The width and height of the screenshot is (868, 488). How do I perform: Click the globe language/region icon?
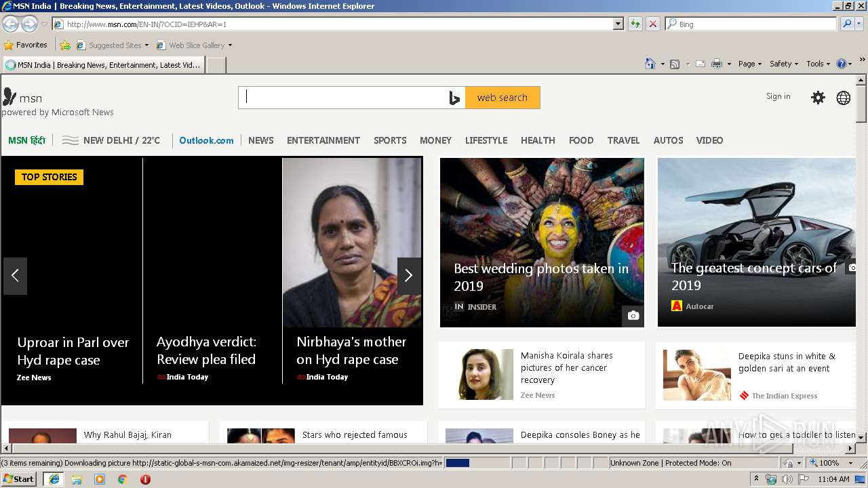point(843,98)
